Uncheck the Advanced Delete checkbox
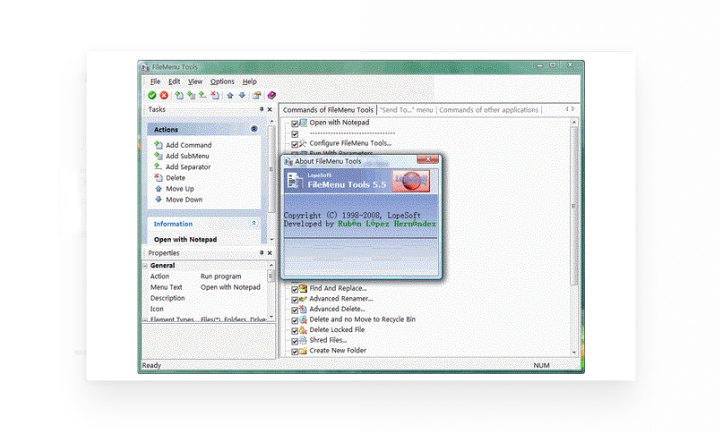Screen dimensions: 720x432 [295, 310]
